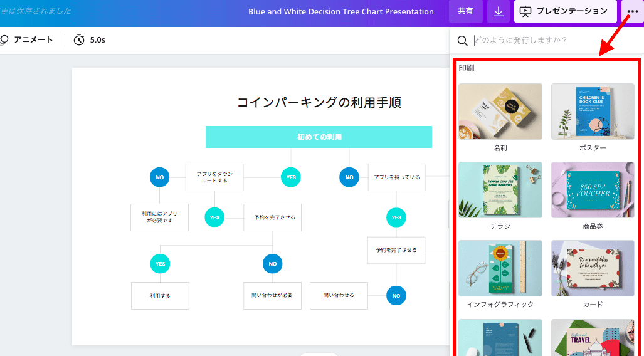Select the slide title コインパーキングの利用手順
The width and height of the screenshot is (644, 356).
[x=319, y=102]
